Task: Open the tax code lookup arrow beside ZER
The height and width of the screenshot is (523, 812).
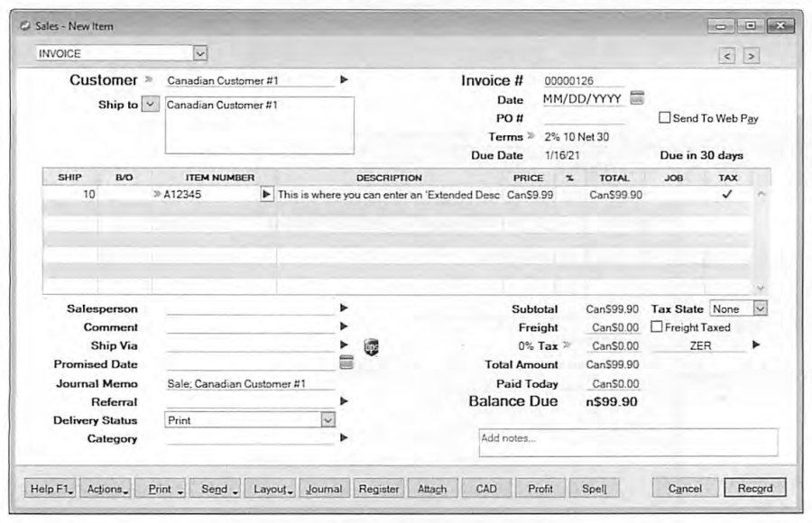Action: click(755, 344)
